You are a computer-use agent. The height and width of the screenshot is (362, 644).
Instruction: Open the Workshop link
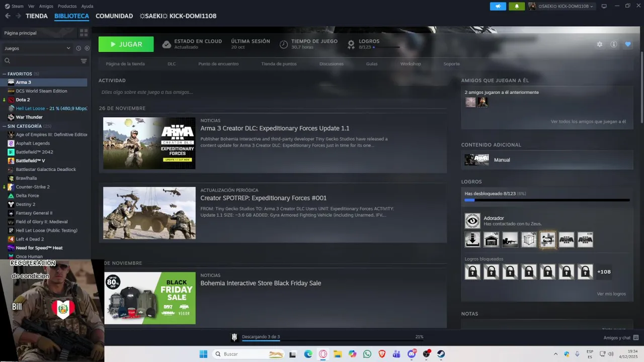411,64
